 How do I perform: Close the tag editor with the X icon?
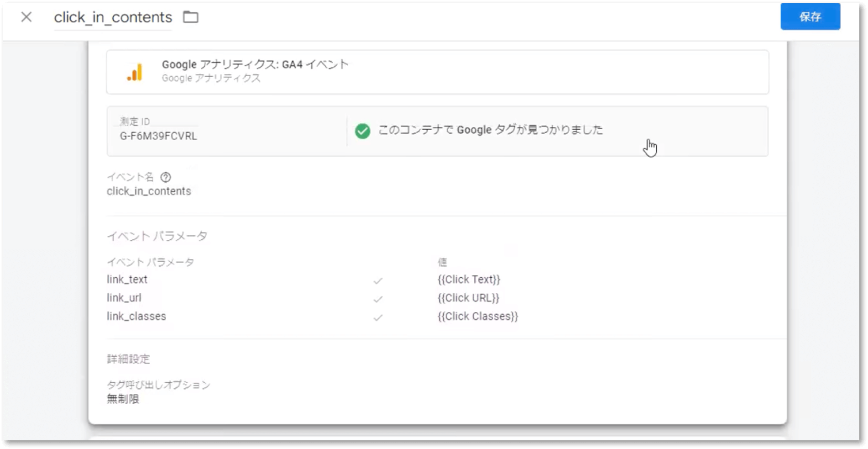[x=26, y=17]
